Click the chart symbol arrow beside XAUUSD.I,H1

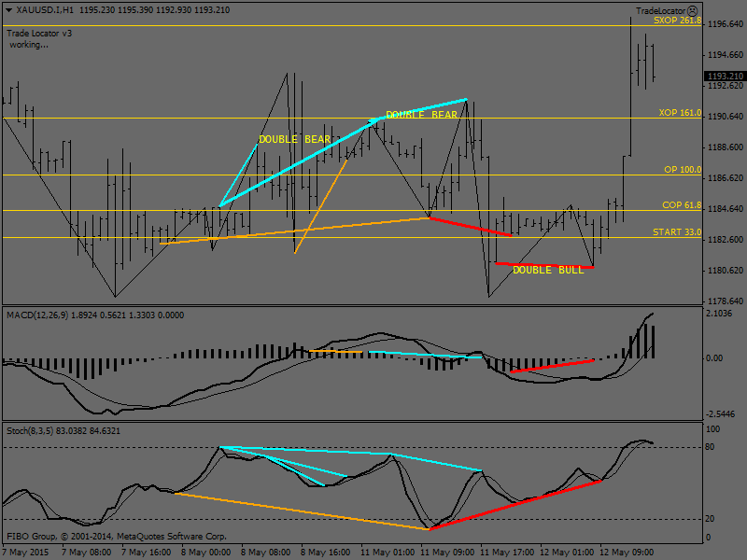pyautogui.click(x=8, y=9)
